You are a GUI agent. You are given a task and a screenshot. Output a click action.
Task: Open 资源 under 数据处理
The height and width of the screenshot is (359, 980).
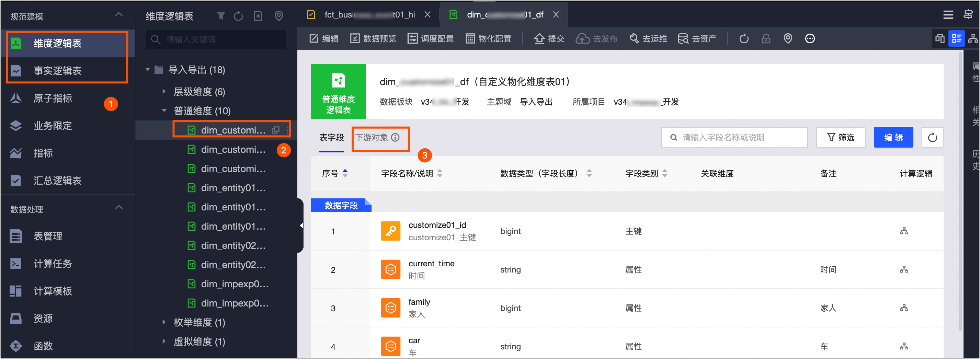tap(43, 318)
